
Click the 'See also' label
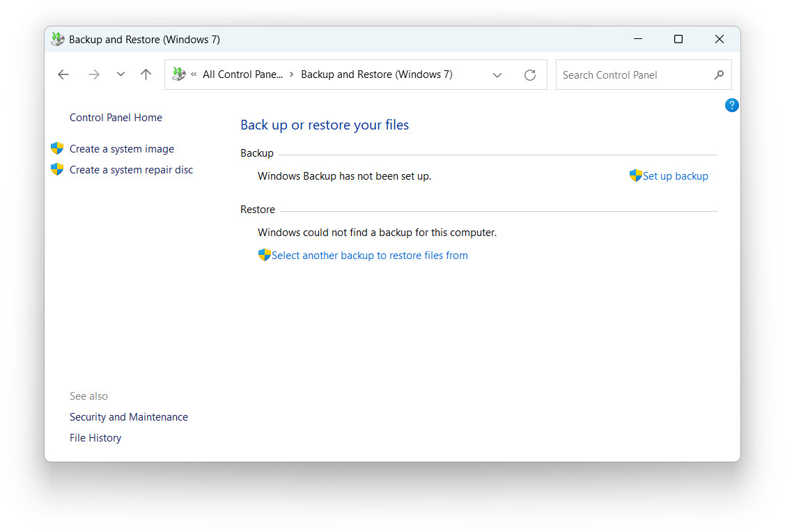point(88,396)
